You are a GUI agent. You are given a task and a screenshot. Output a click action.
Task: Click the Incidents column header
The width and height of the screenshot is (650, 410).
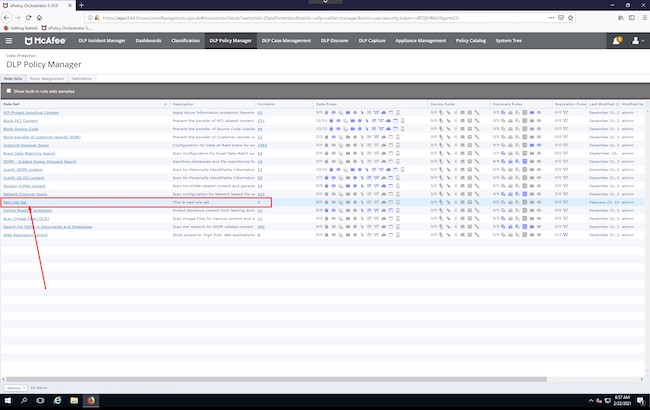tap(284, 104)
